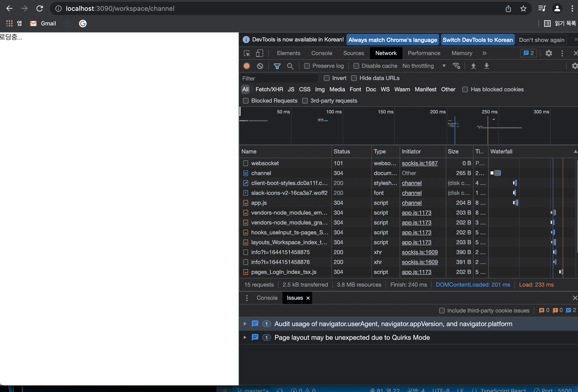Tick the Hide data URLs checkbox
This screenshot has width=578, height=392.
[354, 78]
